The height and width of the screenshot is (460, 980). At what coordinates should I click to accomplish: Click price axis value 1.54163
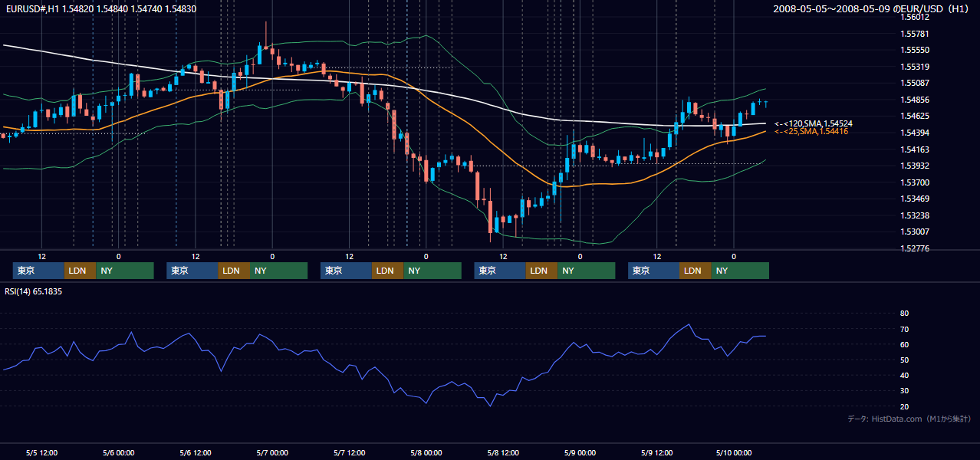click(915, 149)
